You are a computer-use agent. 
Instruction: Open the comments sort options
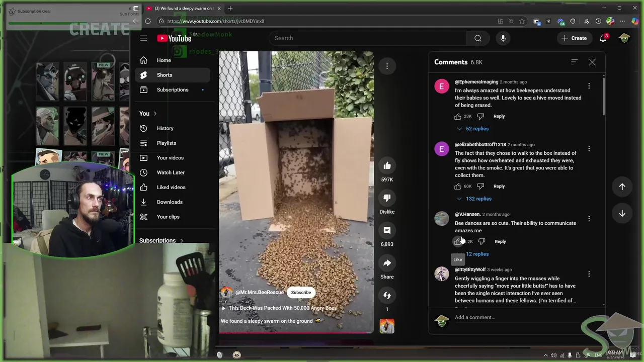pyautogui.click(x=575, y=62)
